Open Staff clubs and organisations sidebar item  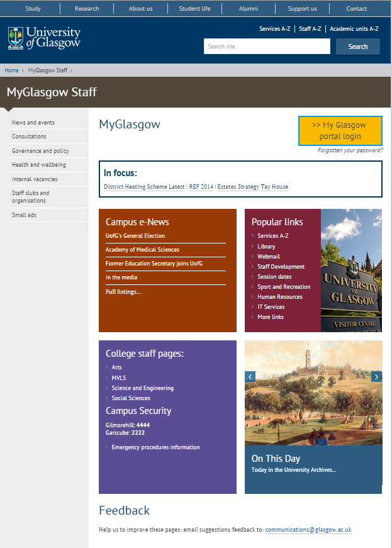pyautogui.click(x=30, y=197)
